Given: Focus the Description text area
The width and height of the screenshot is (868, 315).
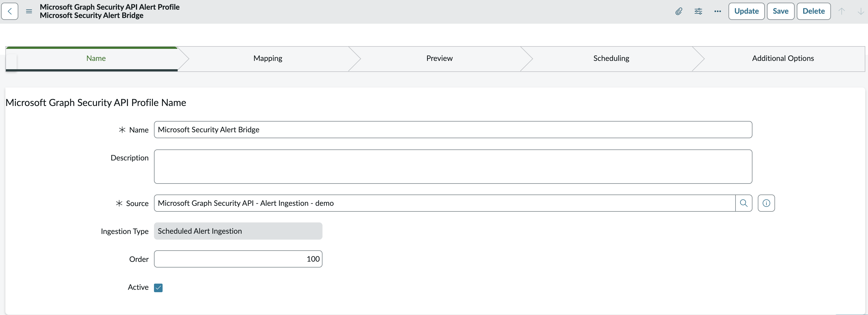Looking at the screenshot, I should tap(453, 167).
